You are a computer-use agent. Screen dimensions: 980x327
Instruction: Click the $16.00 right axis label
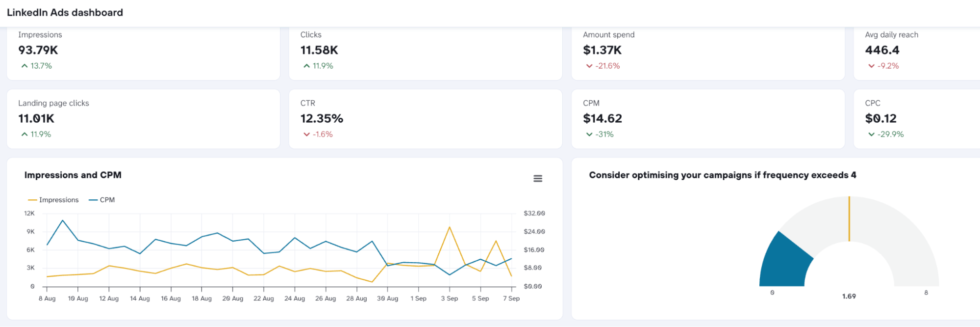pos(534,250)
